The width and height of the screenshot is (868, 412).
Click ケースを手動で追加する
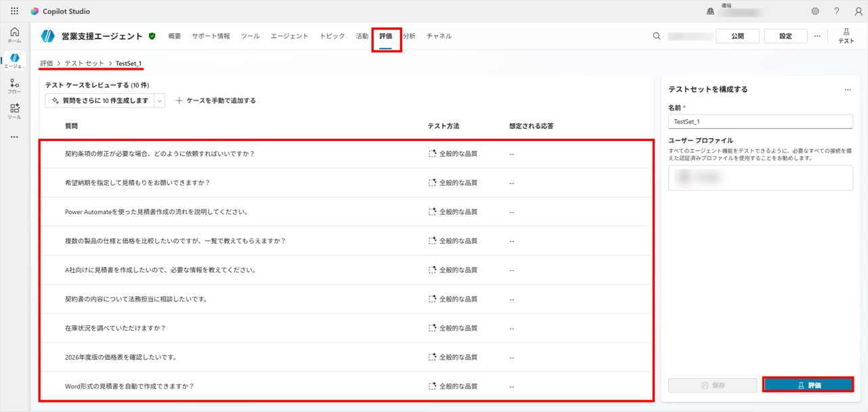coord(216,101)
